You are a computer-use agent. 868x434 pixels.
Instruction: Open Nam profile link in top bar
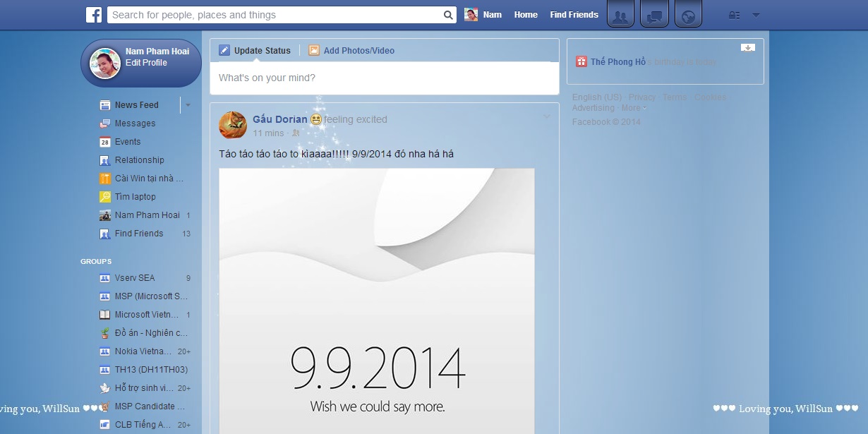coord(493,15)
